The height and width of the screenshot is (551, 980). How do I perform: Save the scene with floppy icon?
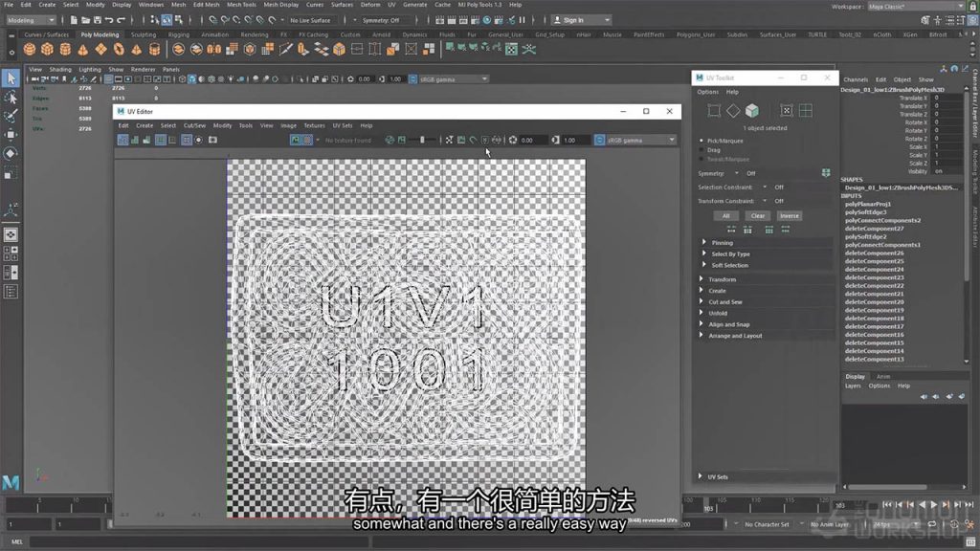97,20
